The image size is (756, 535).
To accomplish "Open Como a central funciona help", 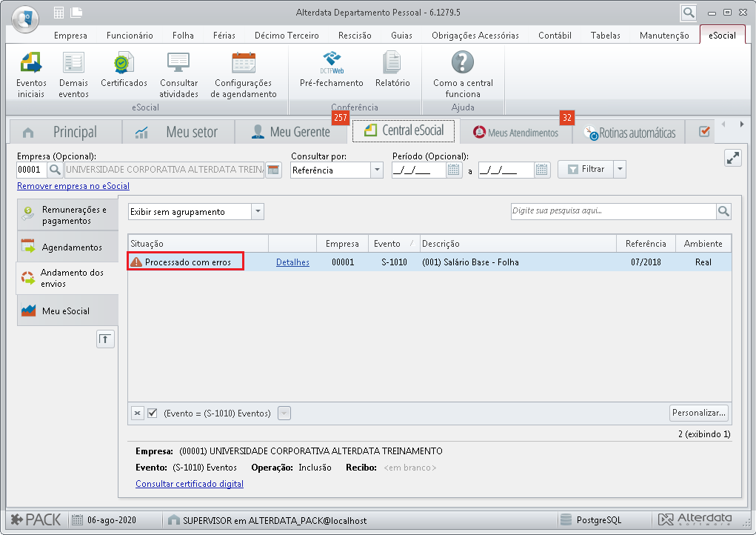I will [463, 75].
